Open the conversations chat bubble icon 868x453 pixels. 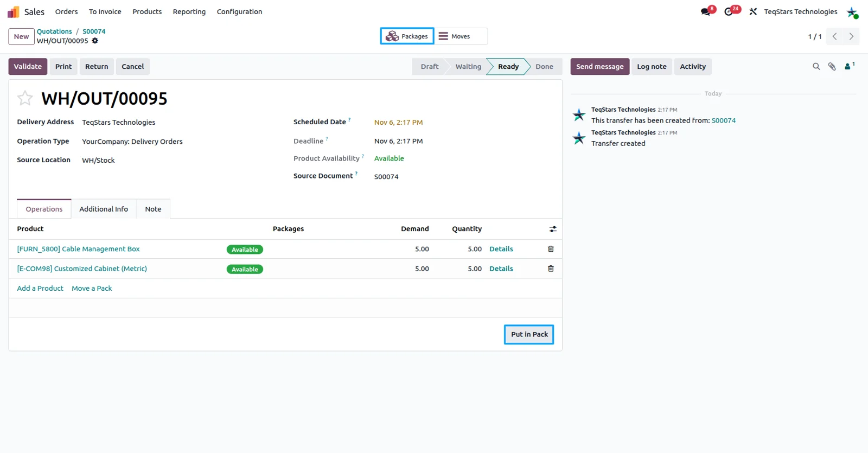coord(705,11)
